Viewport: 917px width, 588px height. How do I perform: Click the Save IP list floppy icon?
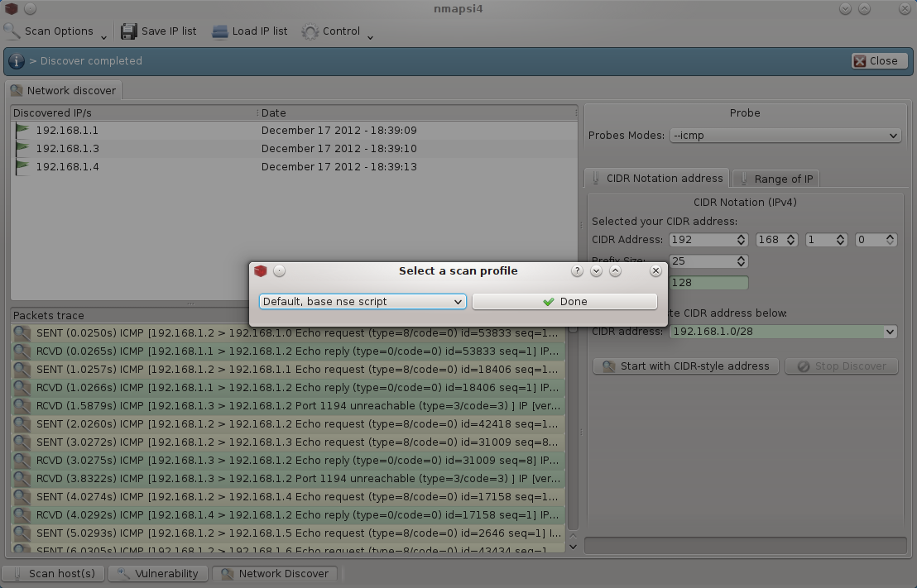pyautogui.click(x=129, y=31)
